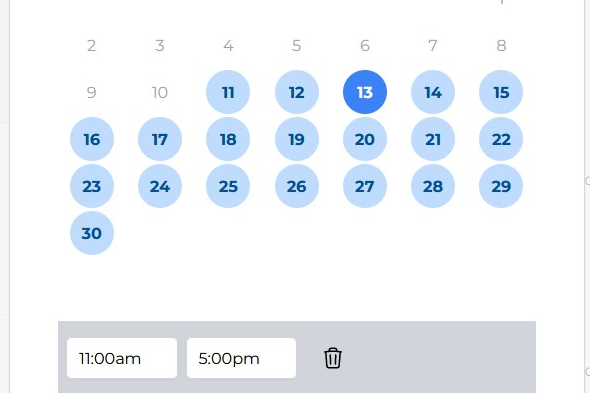The height and width of the screenshot is (393, 590).
Task: Click date 22 on the calendar
Action: (501, 139)
